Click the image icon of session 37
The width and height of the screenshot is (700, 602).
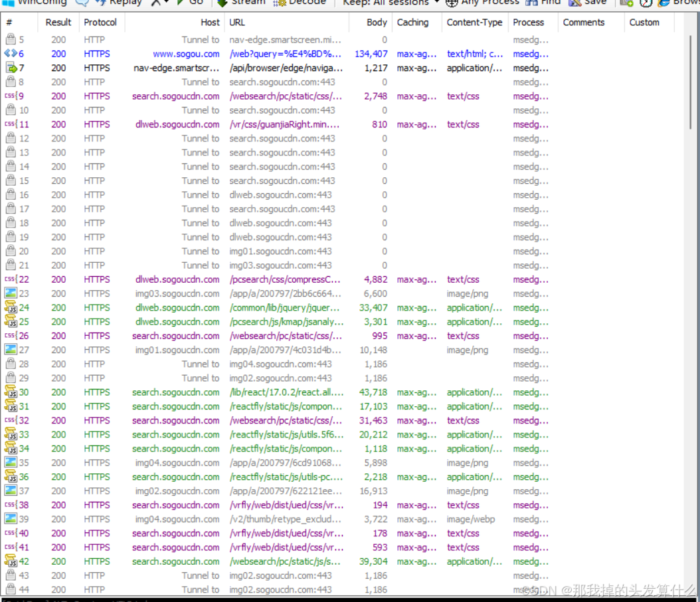coord(11,490)
